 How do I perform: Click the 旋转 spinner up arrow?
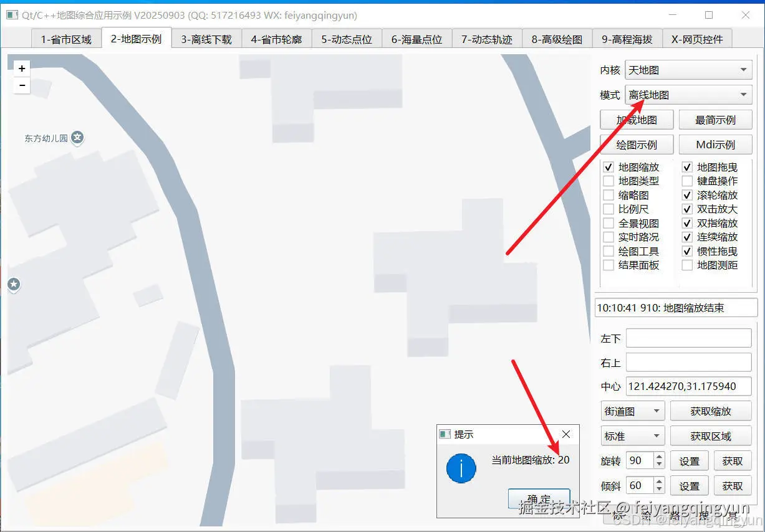click(659, 457)
